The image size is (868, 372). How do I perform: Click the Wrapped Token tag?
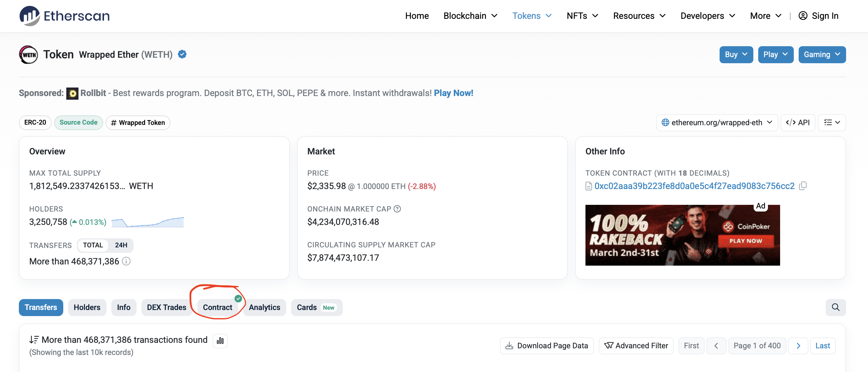[138, 122]
